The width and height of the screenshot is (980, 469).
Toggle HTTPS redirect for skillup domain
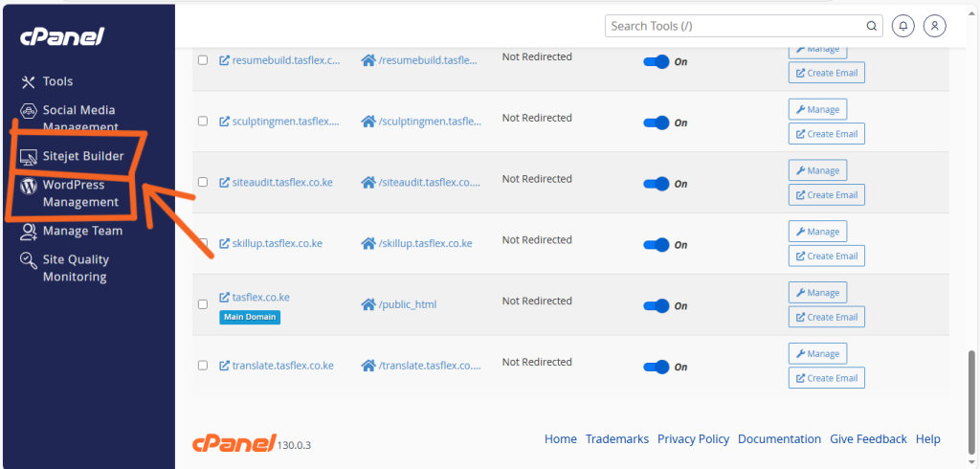[657, 244]
